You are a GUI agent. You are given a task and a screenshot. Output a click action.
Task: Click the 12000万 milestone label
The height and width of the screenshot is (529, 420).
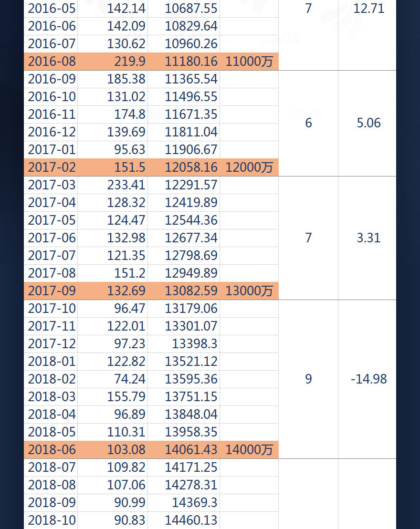click(x=249, y=167)
